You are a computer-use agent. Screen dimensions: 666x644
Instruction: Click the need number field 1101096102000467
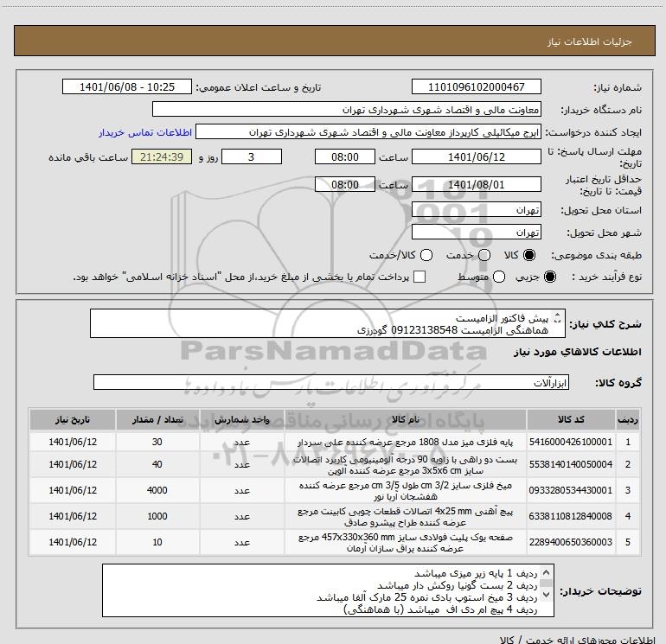476,86
